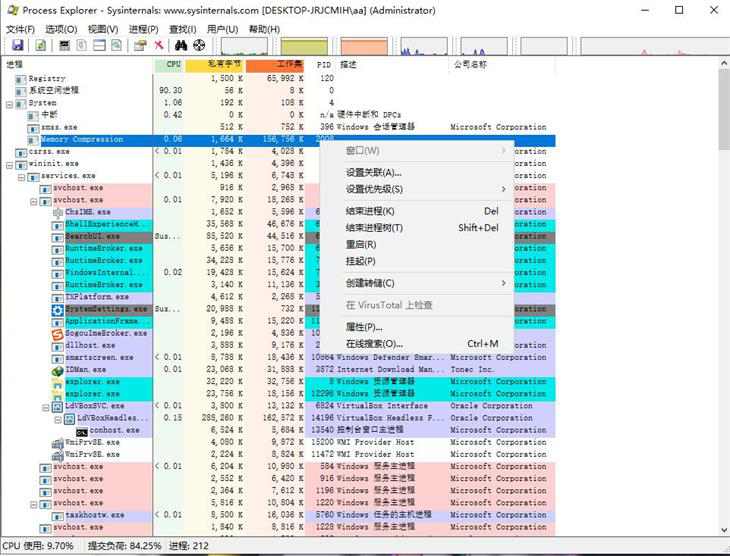The image size is (730, 556).
Task: Click the yellow commit history mini graph
Action: pyautogui.click(x=304, y=46)
